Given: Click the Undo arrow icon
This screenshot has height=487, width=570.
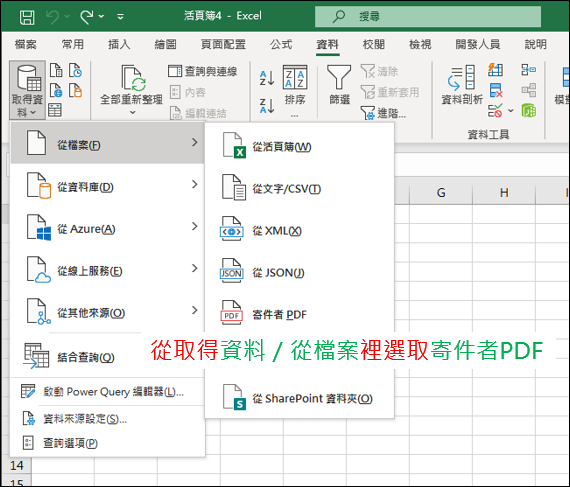Looking at the screenshot, I should coord(53,17).
